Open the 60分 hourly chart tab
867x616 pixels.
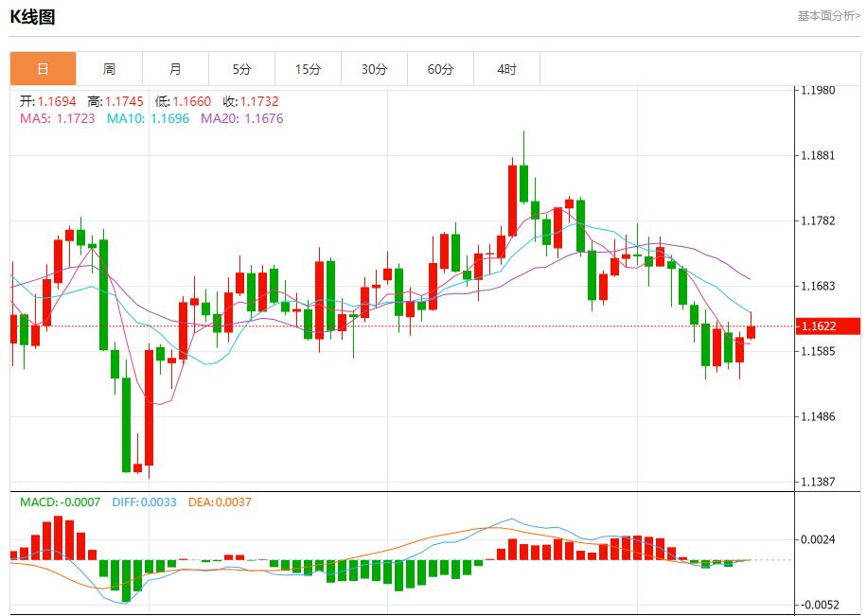(x=441, y=68)
